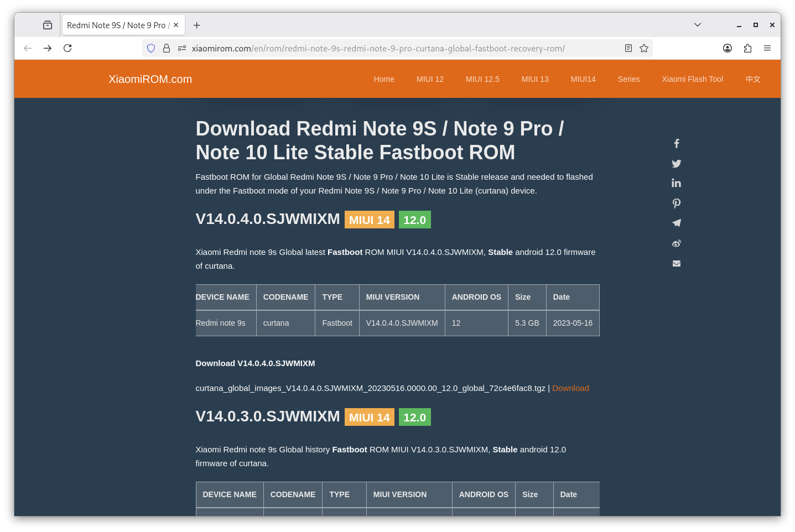This screenshot has width=795, height=532.
Task: Share on LinkedIn icon
Action: (676, 183)
